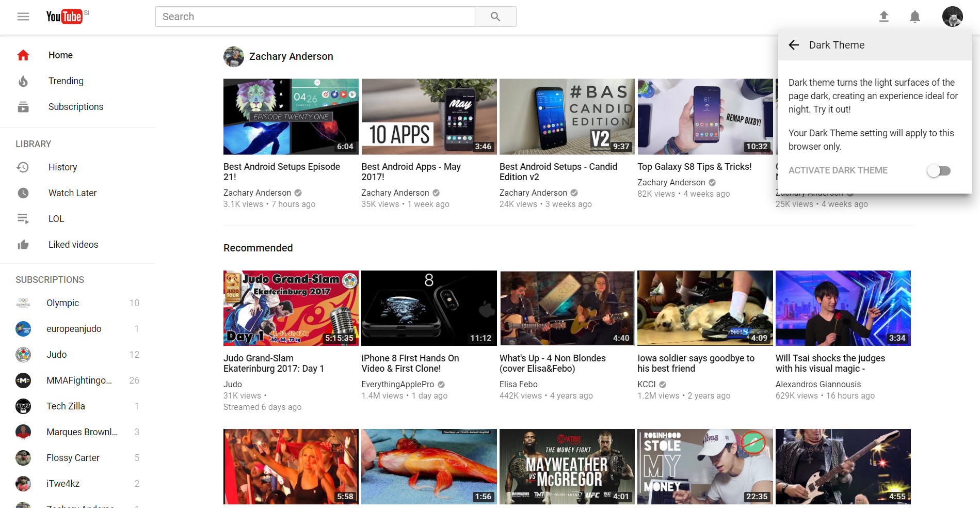The width and height of the screenshot is (980, 508).
Task: Click your profile avatar picture
Action: 952,16
